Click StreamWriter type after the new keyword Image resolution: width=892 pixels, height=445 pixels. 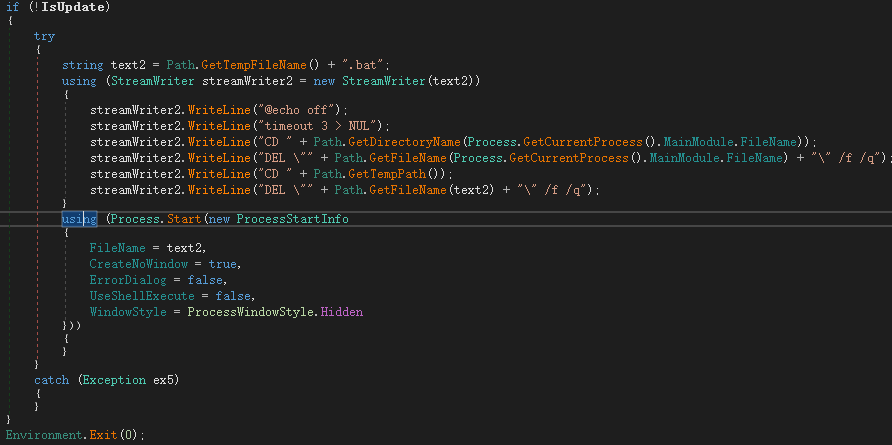[x=384, y=81]
